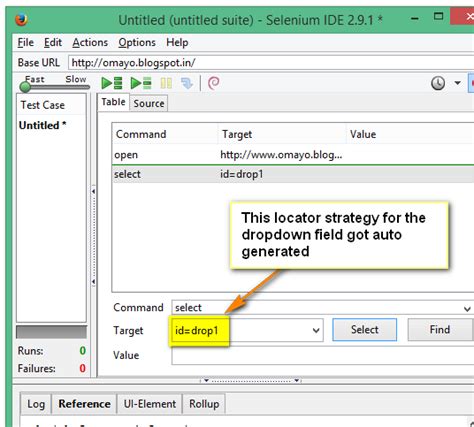
Task: Switch to the Table tab
Action: [x=113, y=102]
